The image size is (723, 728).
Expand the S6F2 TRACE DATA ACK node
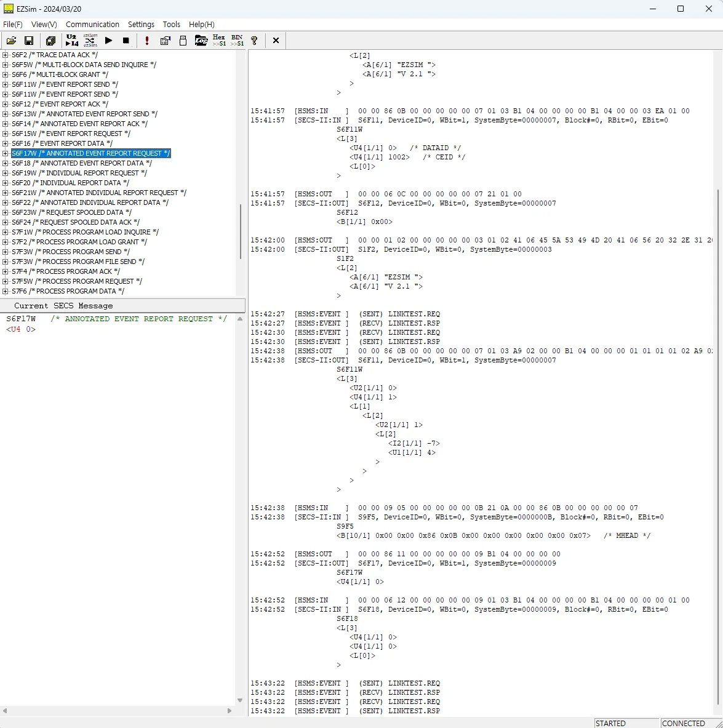point(5,55)
